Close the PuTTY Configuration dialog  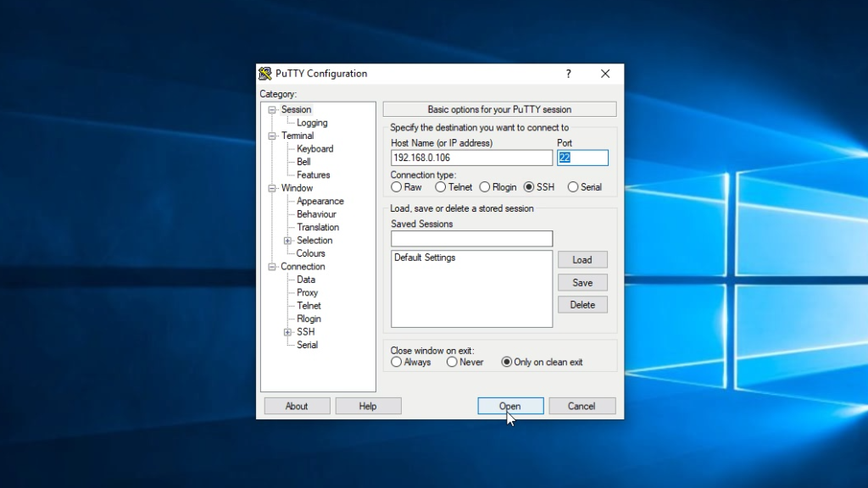click(605, 74)
